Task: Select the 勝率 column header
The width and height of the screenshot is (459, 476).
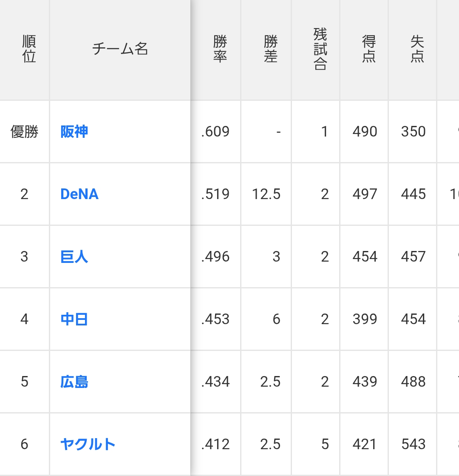Action: coord(220,49)
